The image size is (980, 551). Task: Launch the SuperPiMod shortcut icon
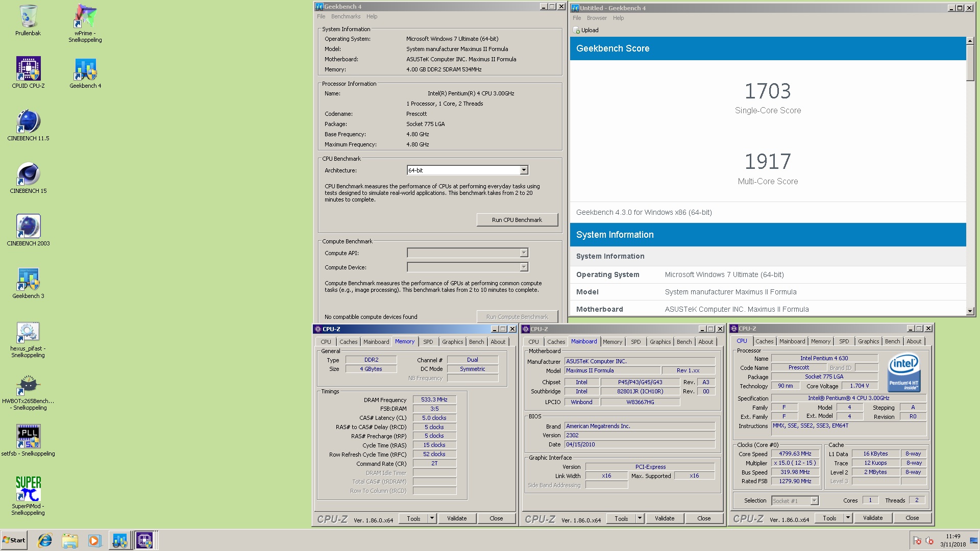28,496
